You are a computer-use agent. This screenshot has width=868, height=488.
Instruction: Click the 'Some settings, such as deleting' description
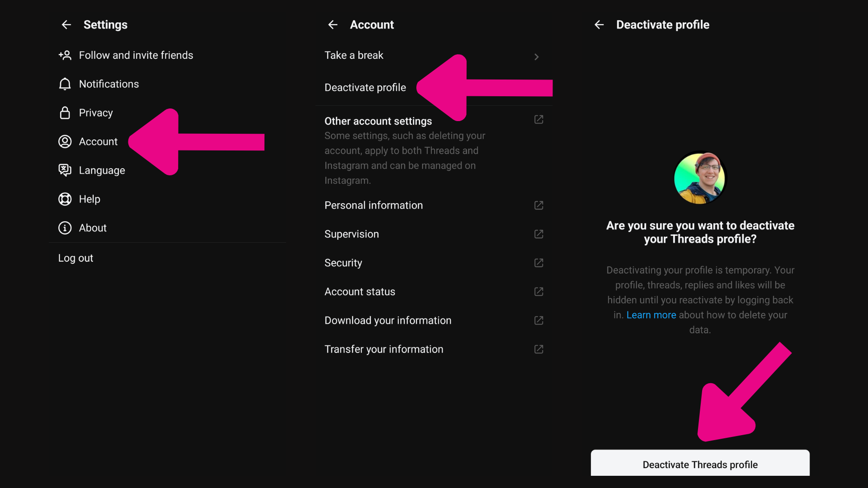pyautogui.click(x=405, y=158)
